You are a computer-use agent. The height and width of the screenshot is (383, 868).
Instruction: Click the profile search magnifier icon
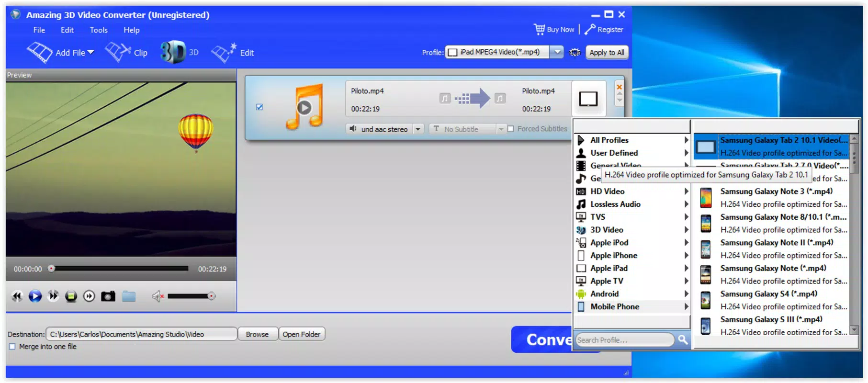click(x=683, y=339)
